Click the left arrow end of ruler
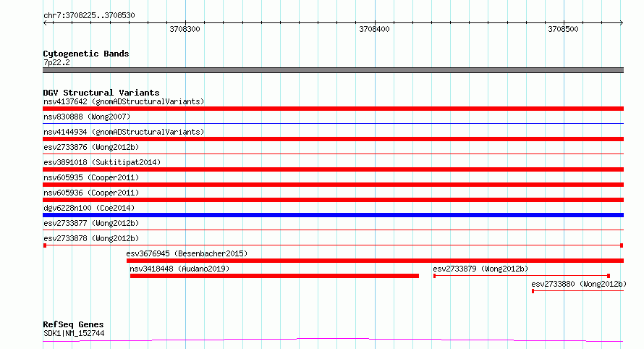The image size is (644, 349). click(45, 23)
